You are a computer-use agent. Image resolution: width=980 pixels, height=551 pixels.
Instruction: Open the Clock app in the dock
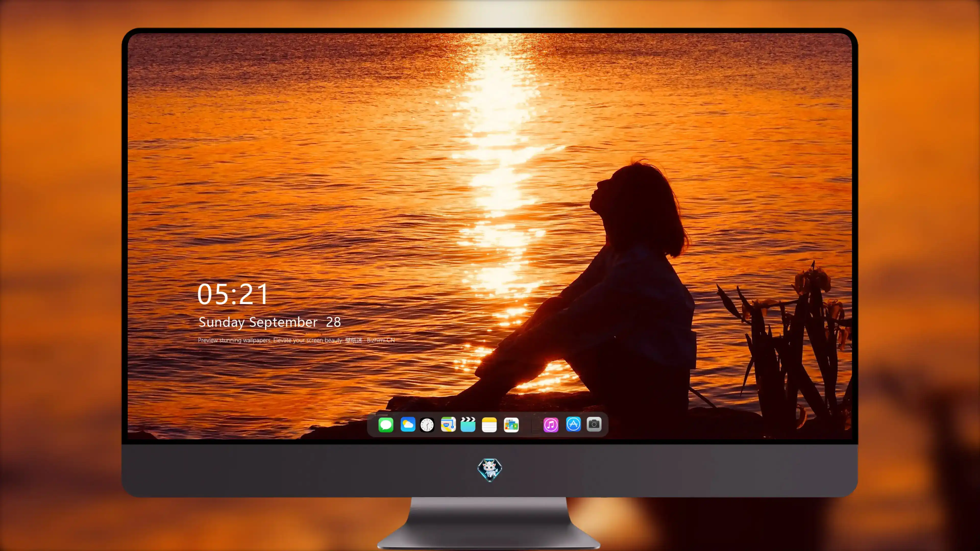(427, 425)
